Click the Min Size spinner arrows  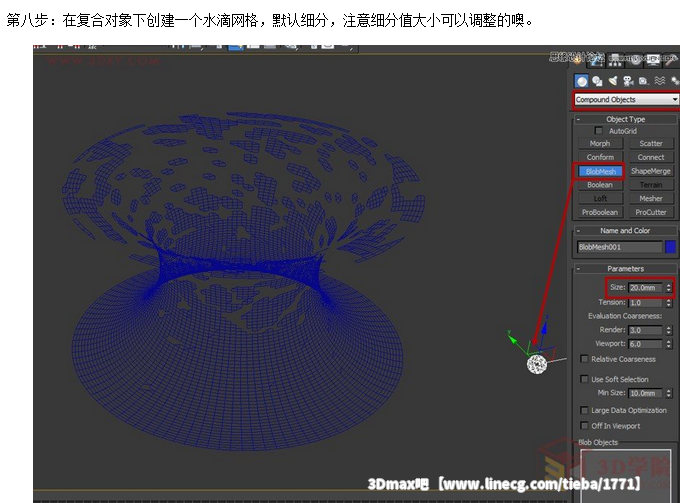click(x=668, y=393)
